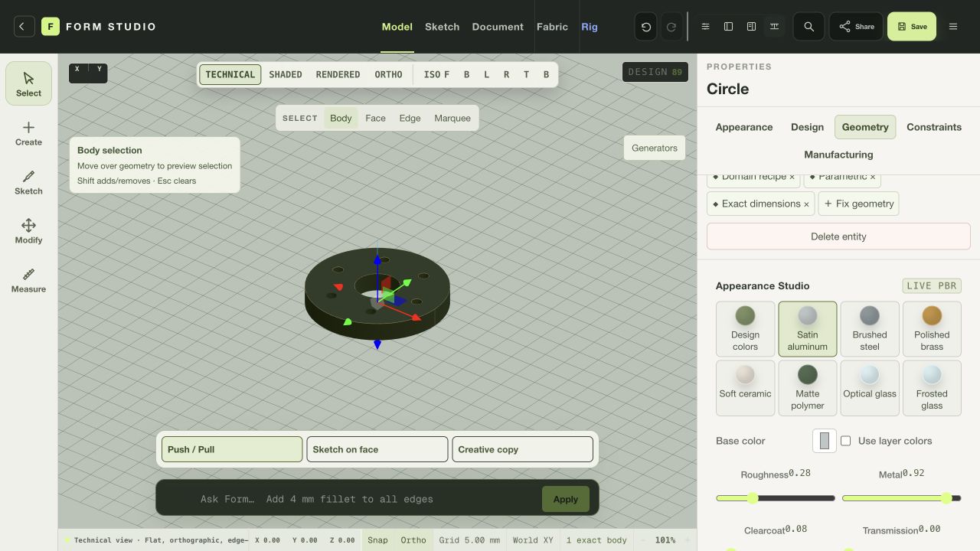Choose the Create tool
The width and height of the screenshot is (980, 551).
tap(28, 132)
